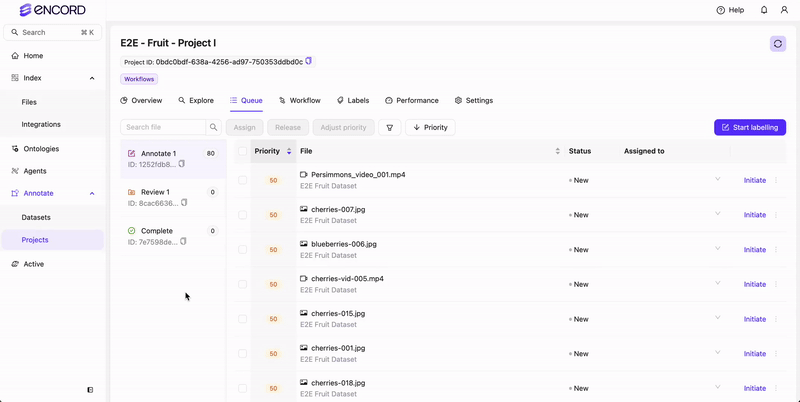
Task: Open the global Search box in sidebar
Action: pos(53,32)
